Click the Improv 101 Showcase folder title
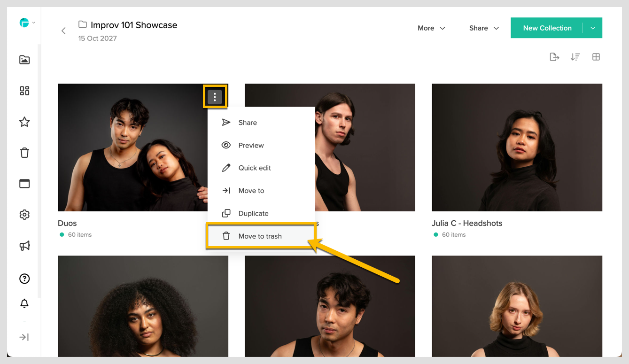The image size is (629, 364). coord(134,25)
